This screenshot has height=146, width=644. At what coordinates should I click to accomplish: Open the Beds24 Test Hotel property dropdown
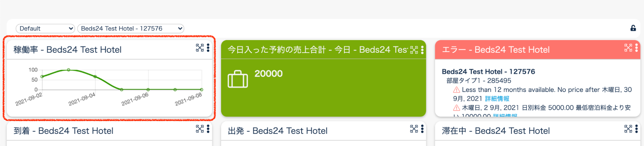130,28
